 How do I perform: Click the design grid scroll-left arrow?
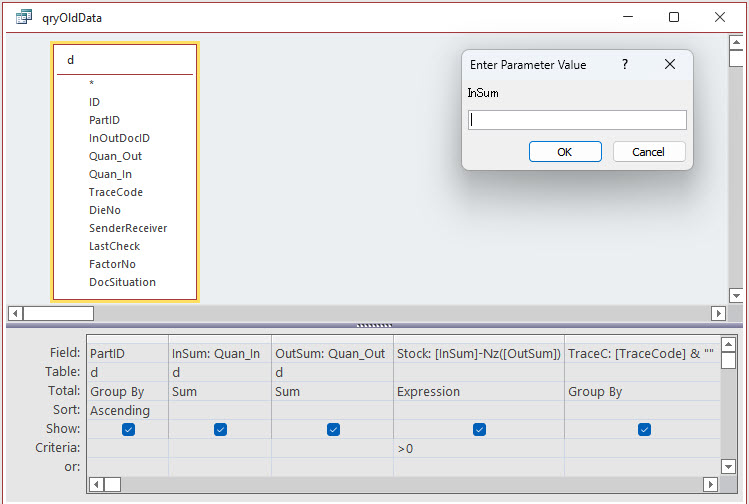96,484
